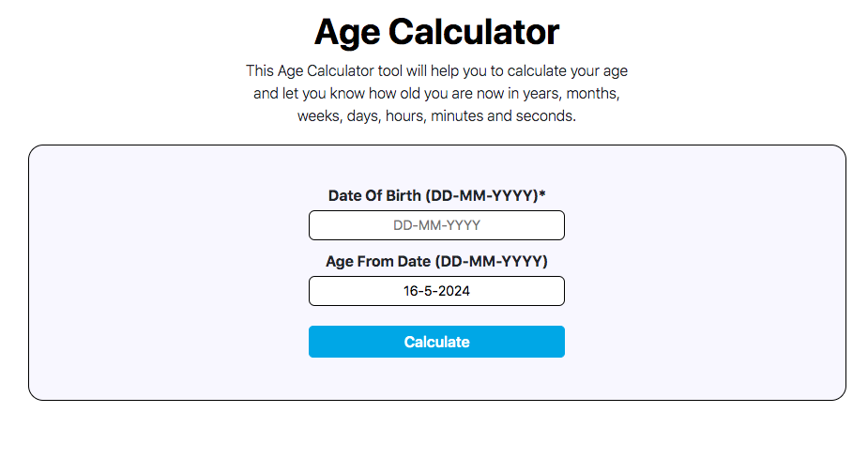Click the description line starting "and let you know"
The width and height of the screenshot is (868, 474).
tap(436, 94)
